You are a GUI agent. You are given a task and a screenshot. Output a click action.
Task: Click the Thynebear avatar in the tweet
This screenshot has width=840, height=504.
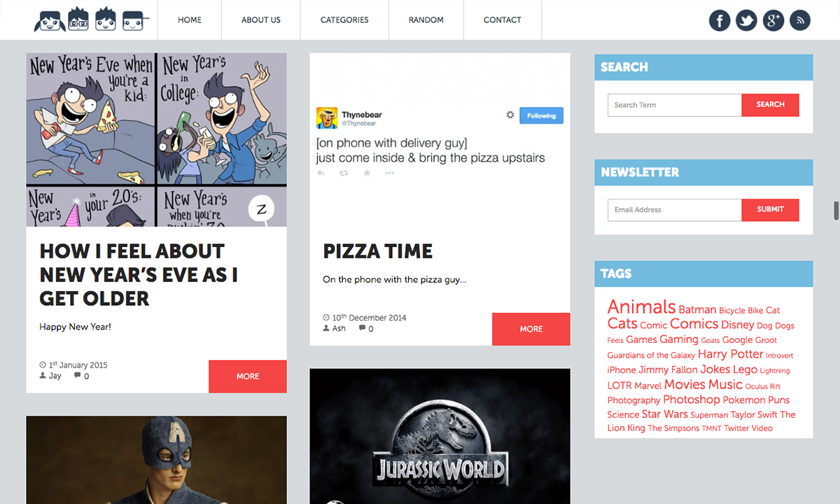click(327, 118)
